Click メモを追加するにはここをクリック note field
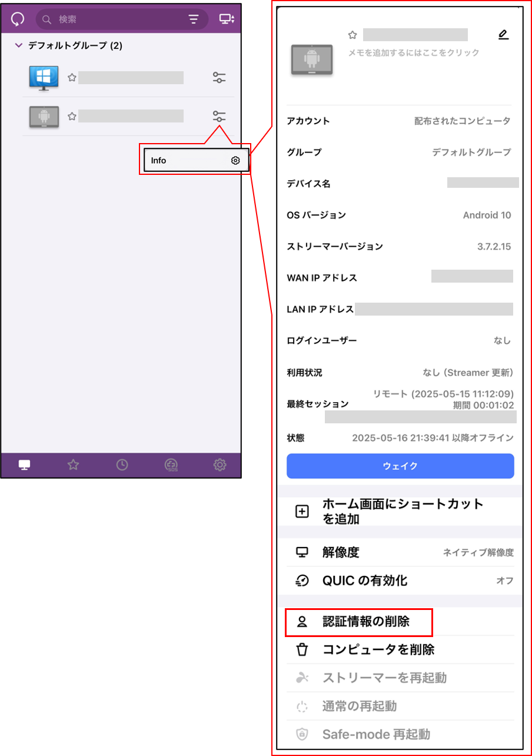The image size is (532, 756). tap(414, 52)
